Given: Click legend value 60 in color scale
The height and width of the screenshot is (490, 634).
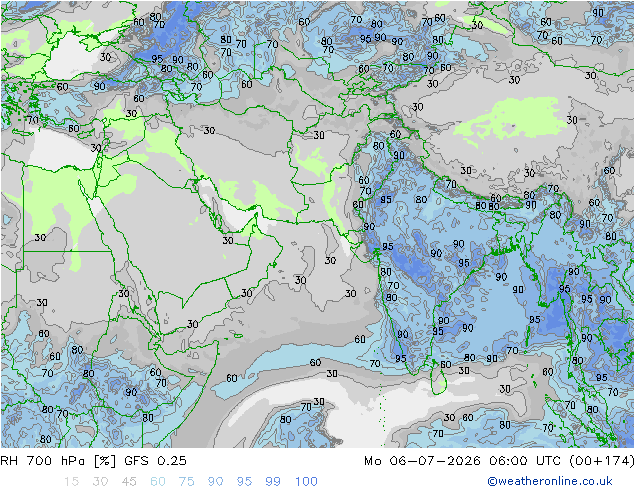Looking at the screenshot, I should 158,482.
